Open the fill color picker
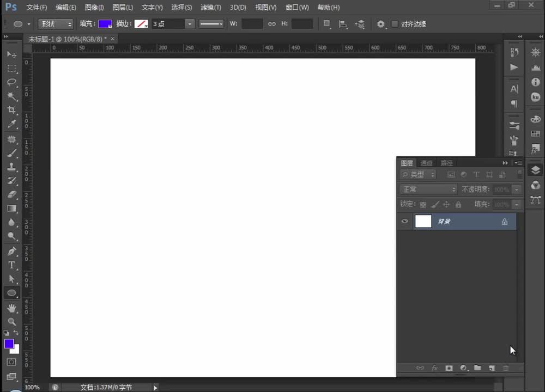This screenshot has width=545, height=392. (x=105, y=24)
